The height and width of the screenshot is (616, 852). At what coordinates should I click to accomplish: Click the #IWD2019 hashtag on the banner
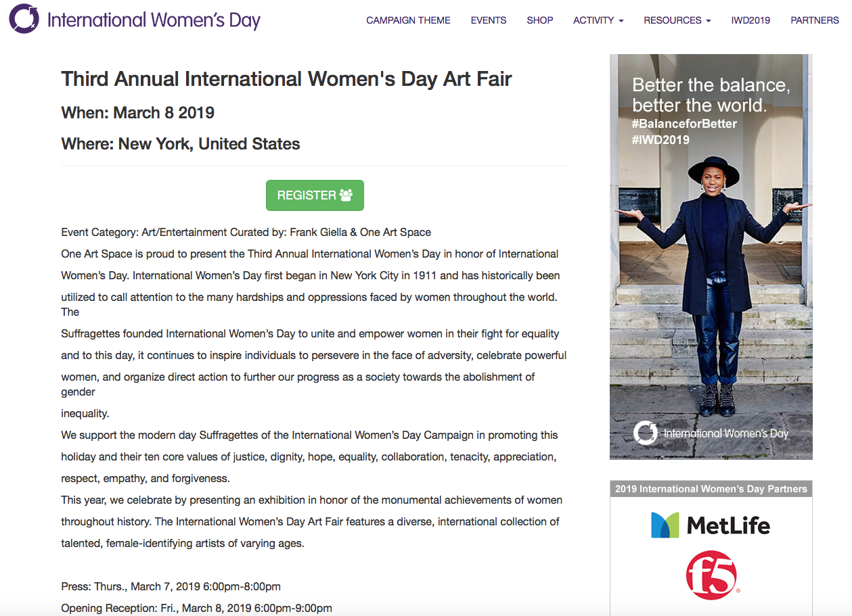tap(660, 140)
